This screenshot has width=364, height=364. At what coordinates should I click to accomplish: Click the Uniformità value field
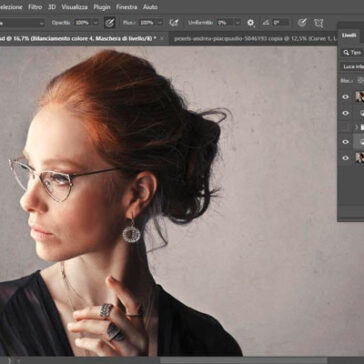pyautogui.click(x=224, y=23)
